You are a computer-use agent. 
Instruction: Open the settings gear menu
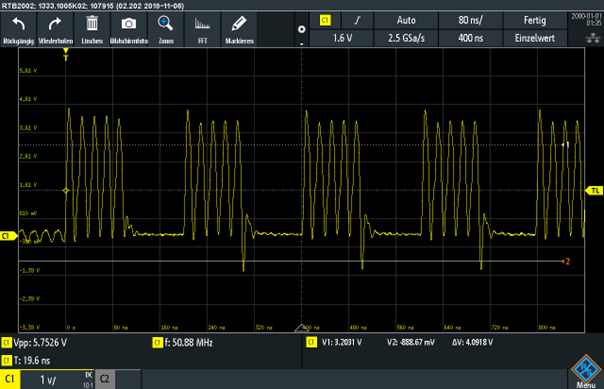coord(302,29)
